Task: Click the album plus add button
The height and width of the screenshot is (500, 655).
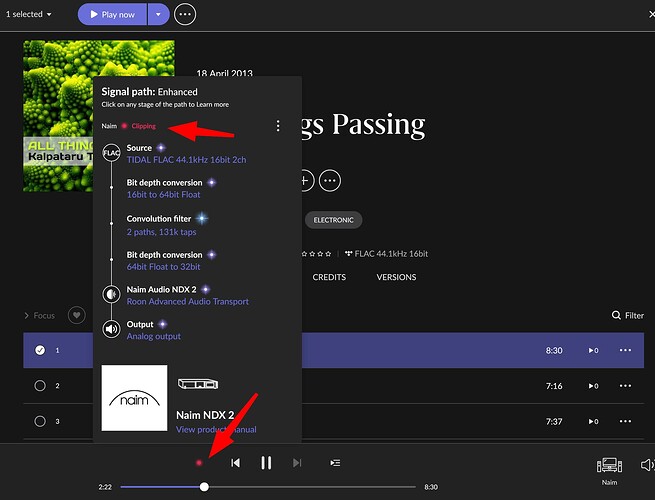Action: [x=307, y=180]
